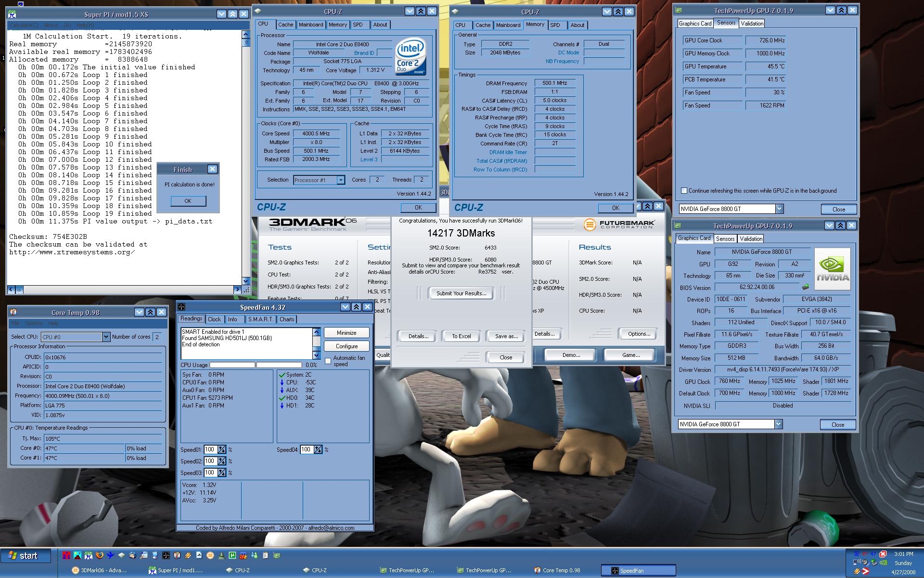Screen dimensions: 924x578
Task: Click Save as in the 3DMark results dialog
Action: point(506,336)
